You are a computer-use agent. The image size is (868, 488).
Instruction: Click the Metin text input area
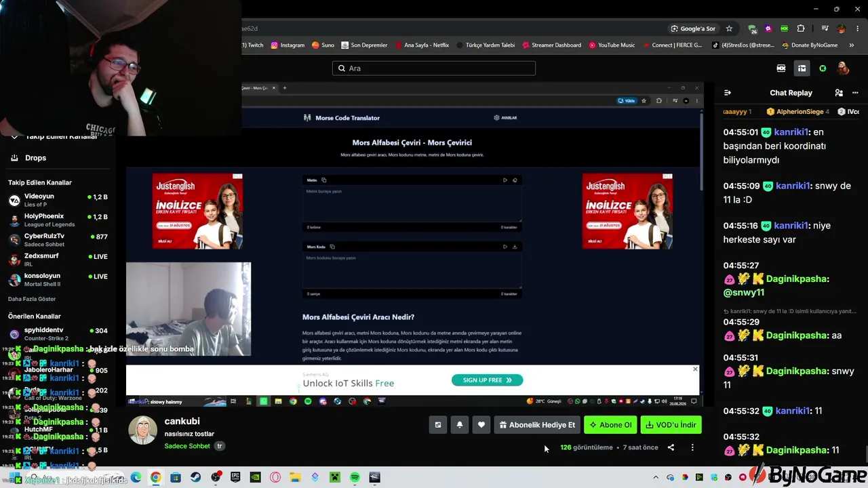412,204
